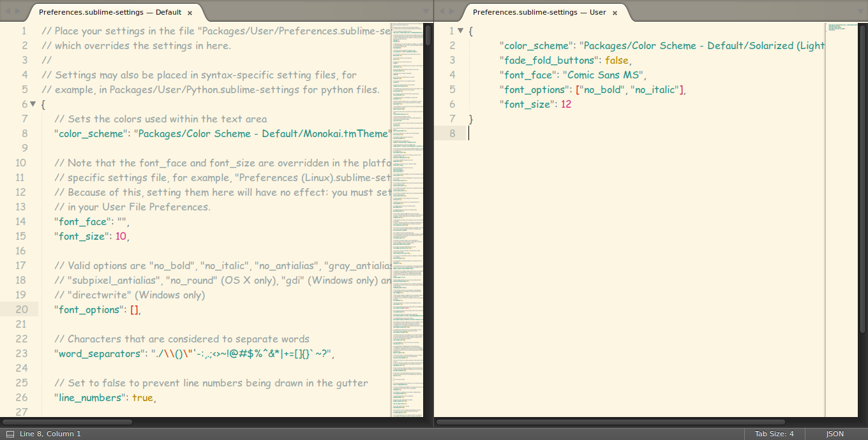Collapse the settings block fold arrow at line 6
The width and height of the screenshot is (868, 440).
click(x=33, y=104)
